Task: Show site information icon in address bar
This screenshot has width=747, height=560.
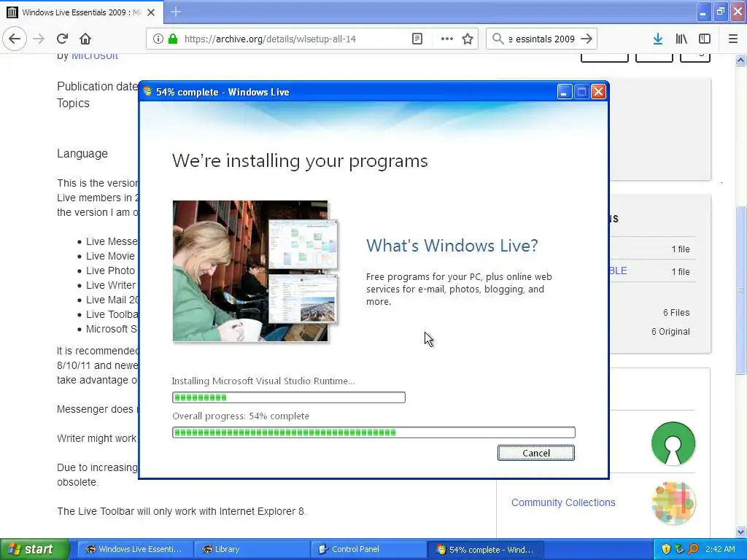Action: pyautogui.click(x=158, y=39)
